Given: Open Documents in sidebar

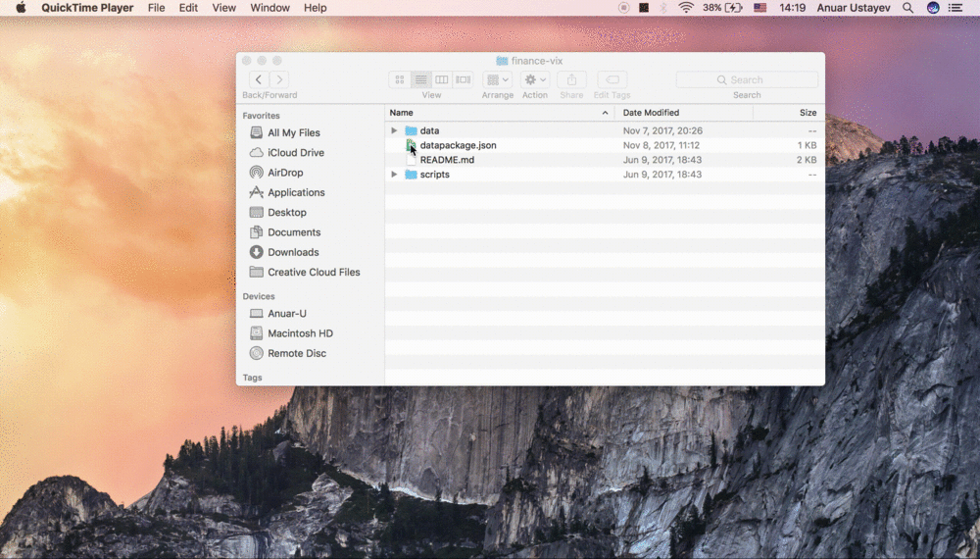Looking at the screenshot, I should [294, 232].
